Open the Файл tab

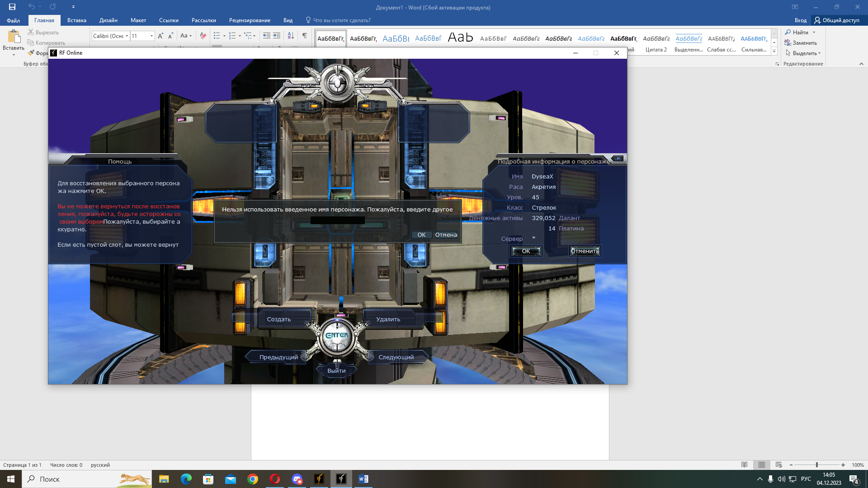coord(13,20)
